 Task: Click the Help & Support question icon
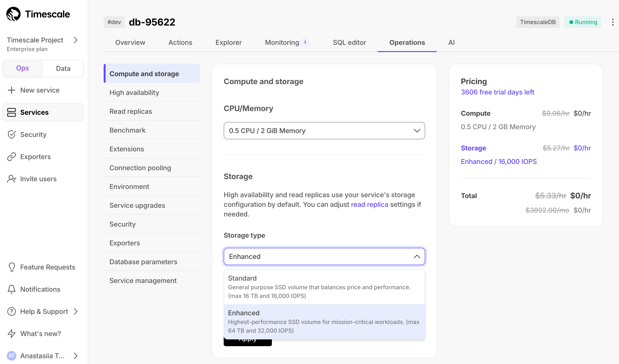[x=12, y=311]
